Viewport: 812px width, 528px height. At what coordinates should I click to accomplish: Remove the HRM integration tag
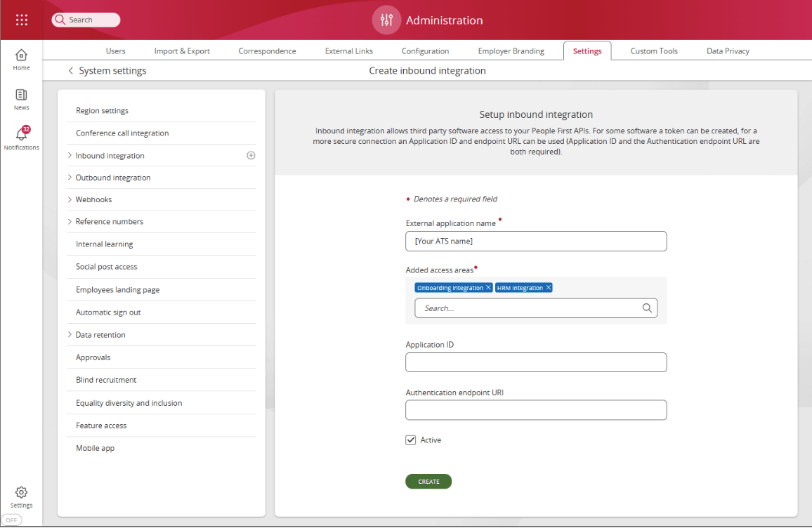[549, 288]
